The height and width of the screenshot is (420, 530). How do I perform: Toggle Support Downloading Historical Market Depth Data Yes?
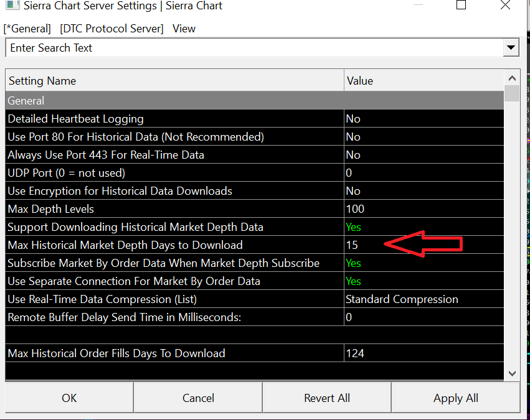(x=424, y=227)
